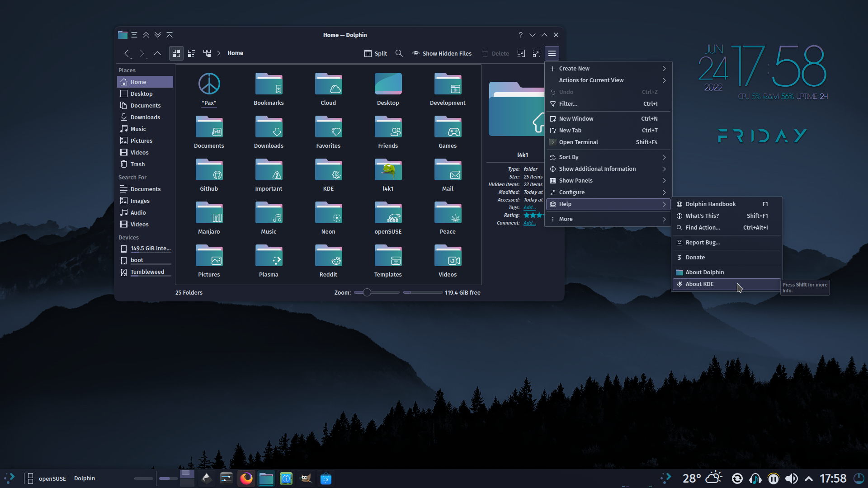868x488 pixels.
Task: Open the "Pax" folder
Action: pyautogui.click(x=209, y=89)
